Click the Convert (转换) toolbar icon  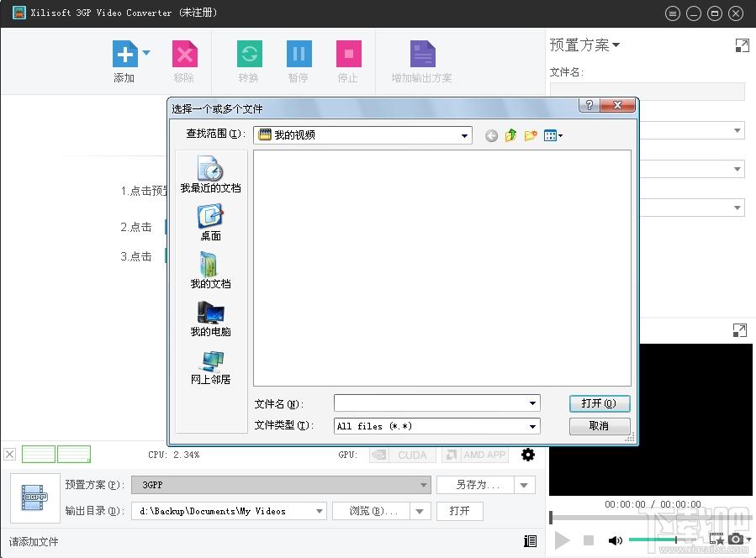point(249,54)
